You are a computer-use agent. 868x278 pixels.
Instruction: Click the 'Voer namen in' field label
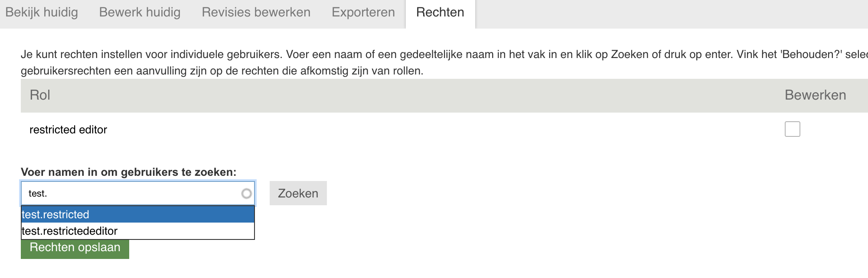click(x=128, y=172)
